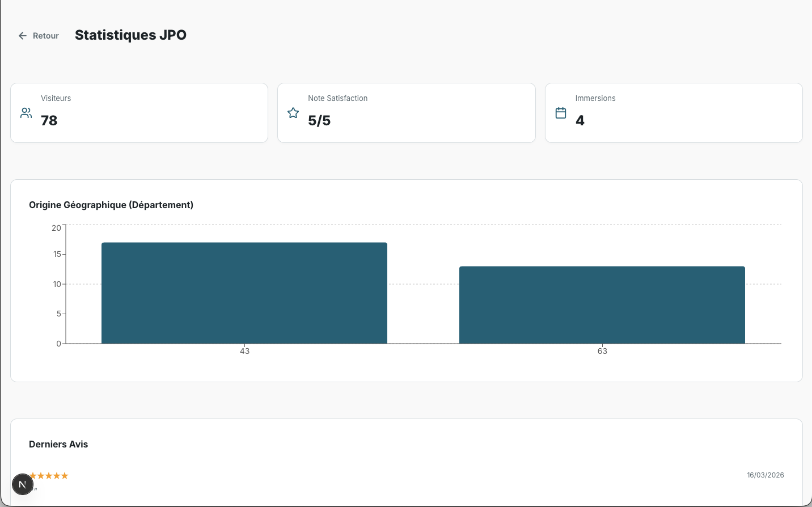This screenshot has width=812, height=507.
Task: Click the x-axis label 63
Action: coord(602,351)
